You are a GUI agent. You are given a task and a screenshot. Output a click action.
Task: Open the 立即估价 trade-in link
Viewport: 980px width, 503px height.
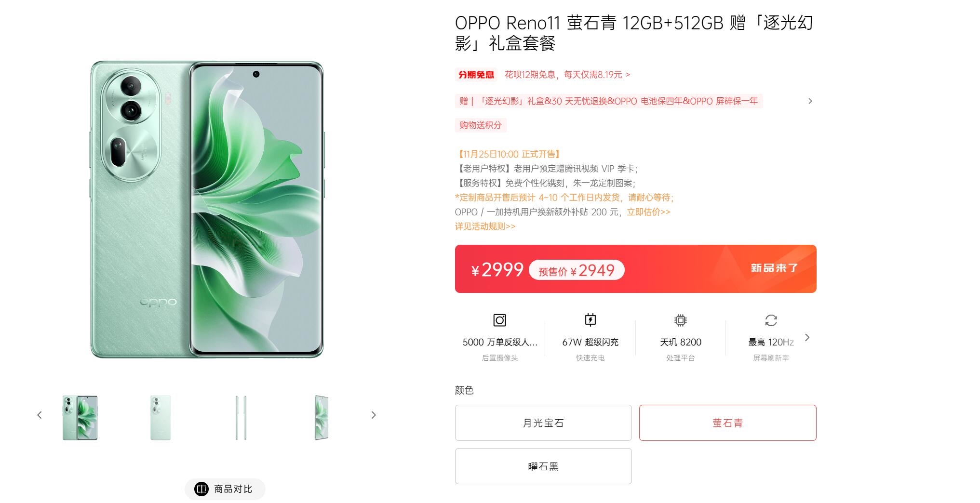(648, 212)
